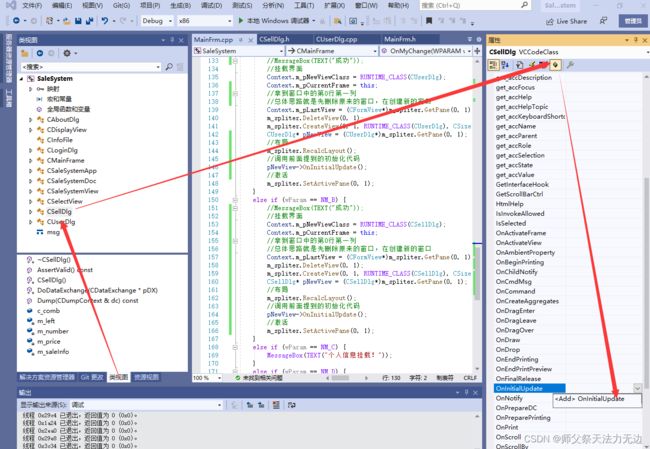Select OnInitialUpdate override row
The width and height of the screenshot is (650, 449).
click(529, 388)
